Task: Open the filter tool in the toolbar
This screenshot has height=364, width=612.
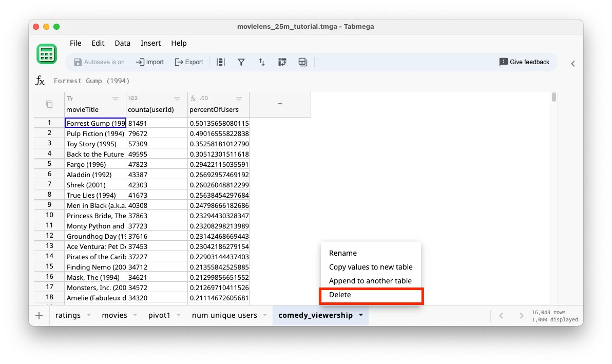Action: coord(241,62)
